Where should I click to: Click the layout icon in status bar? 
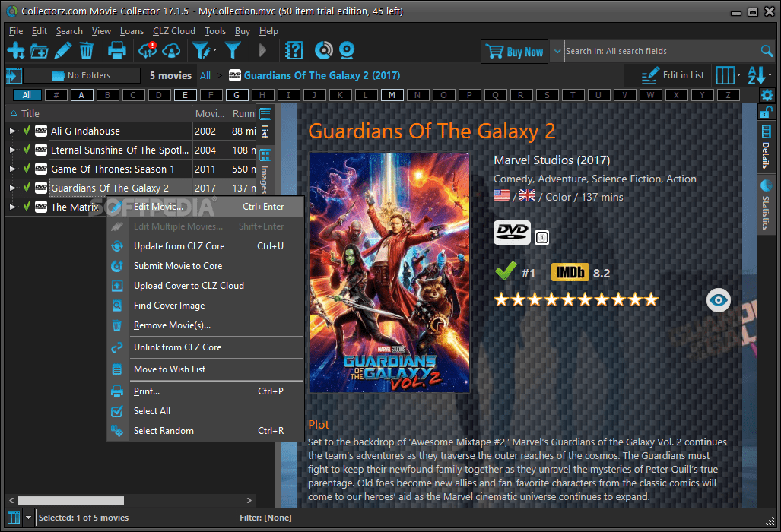tap(14, 518)
